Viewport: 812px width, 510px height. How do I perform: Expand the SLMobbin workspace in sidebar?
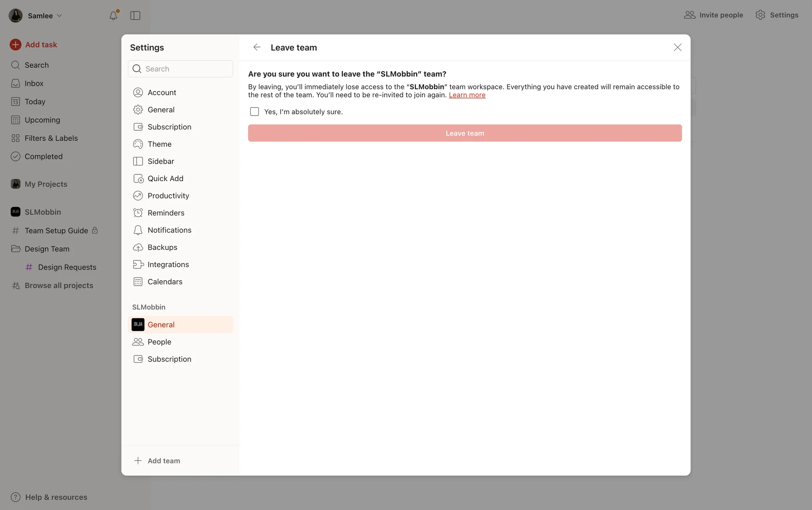click(x=42, y=212)
